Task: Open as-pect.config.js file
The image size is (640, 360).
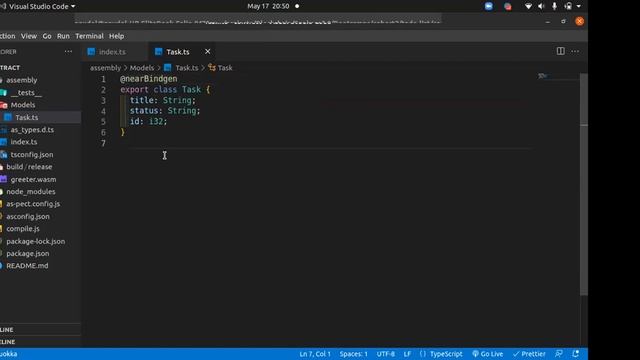Action: (x=33, y=204)
